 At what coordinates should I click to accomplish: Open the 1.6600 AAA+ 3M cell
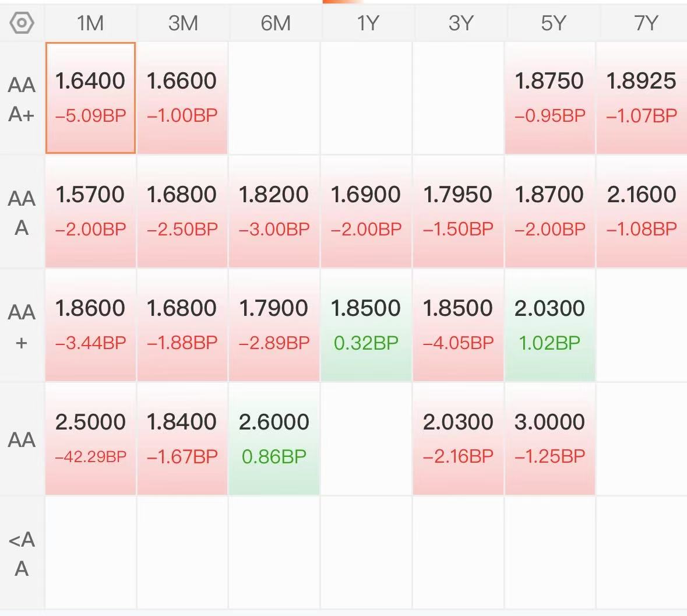(182, 98)
